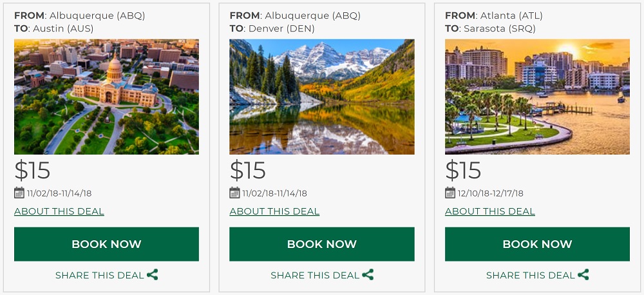Viewport: 644px width, 295px height.
Task: Book the Albuquerque to Austin flight
Action: click(x=106, y=244)
